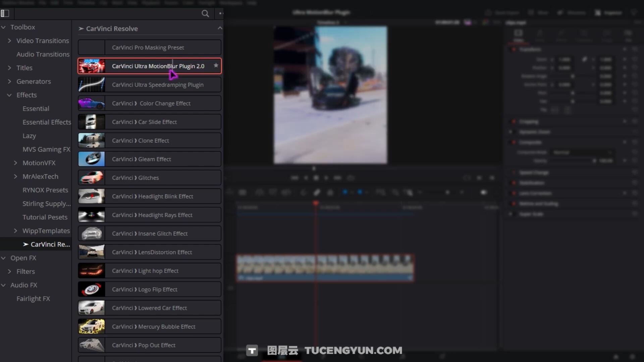Click the Mercury Bubble Effect thumbnail
This screenshot has height=362, width=644.
(x=92, y=326)
